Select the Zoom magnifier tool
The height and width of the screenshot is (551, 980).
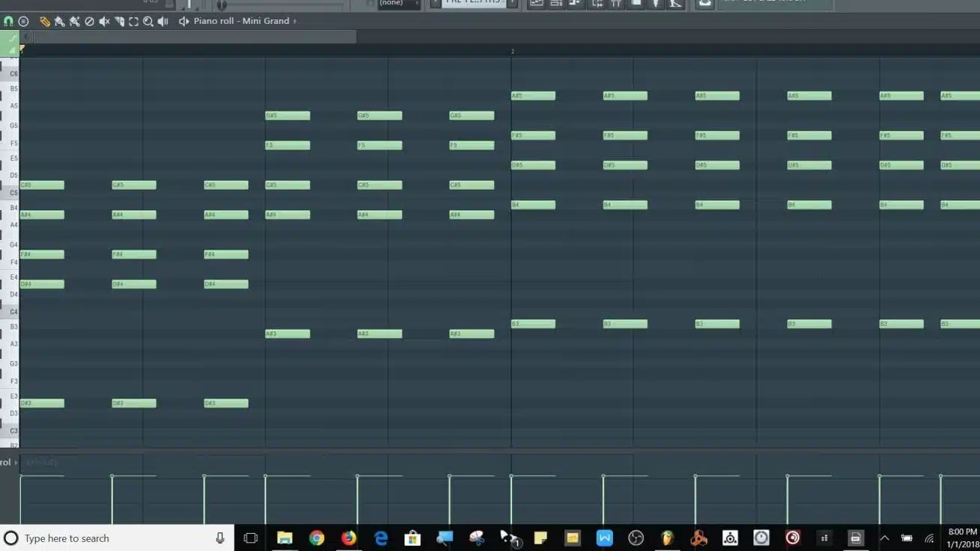(x=148, y=21)
